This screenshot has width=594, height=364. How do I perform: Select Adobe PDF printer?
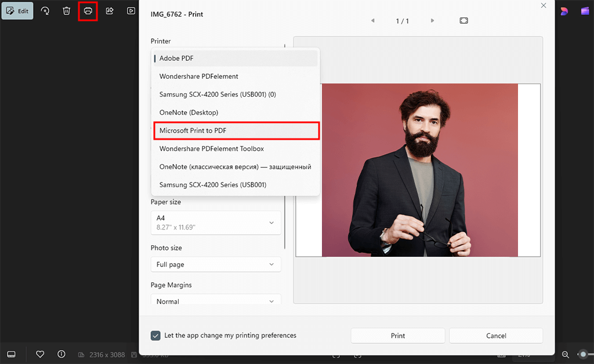pos(236,59)
